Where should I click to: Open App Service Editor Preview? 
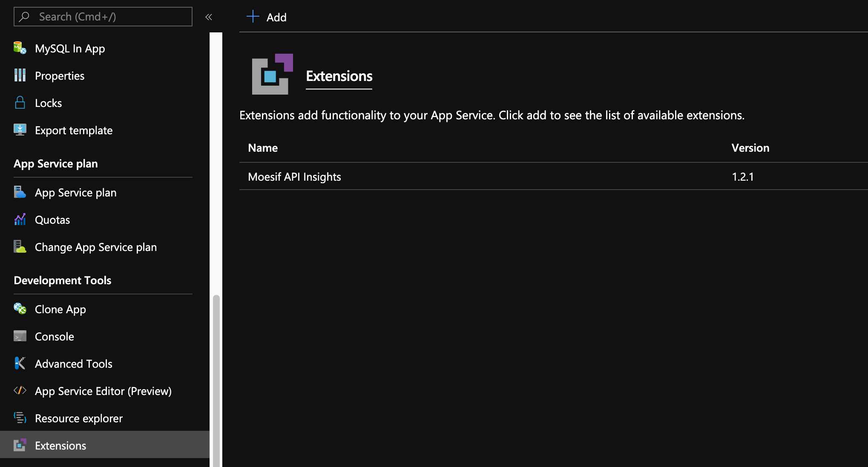(103, 390)
